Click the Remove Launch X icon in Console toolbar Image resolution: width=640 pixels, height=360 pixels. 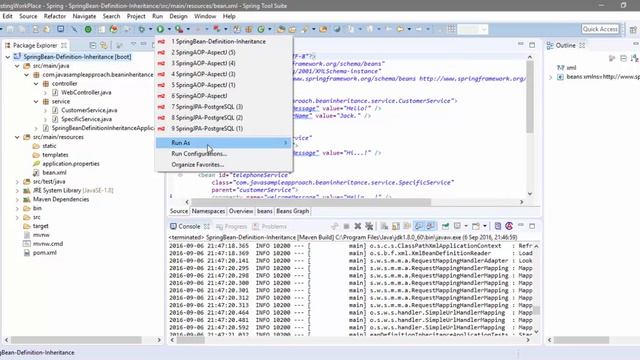pyautogui.click(x=358, y=226)
